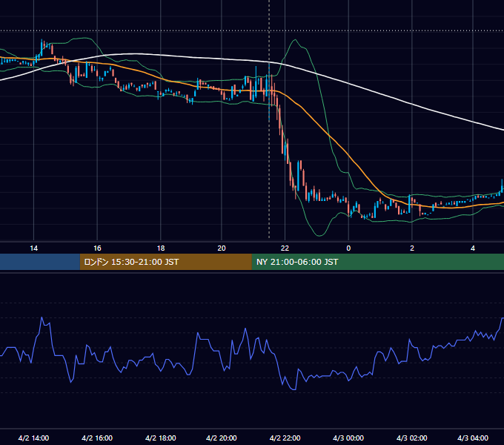Click the 4/2 22:00 label on oscillator axis
Viewport: 504px width, 445px height.
tap(285, 438)
